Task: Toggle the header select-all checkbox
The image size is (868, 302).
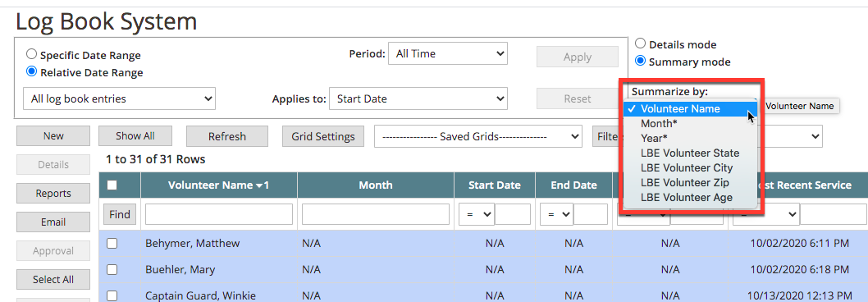Action: 112,185
